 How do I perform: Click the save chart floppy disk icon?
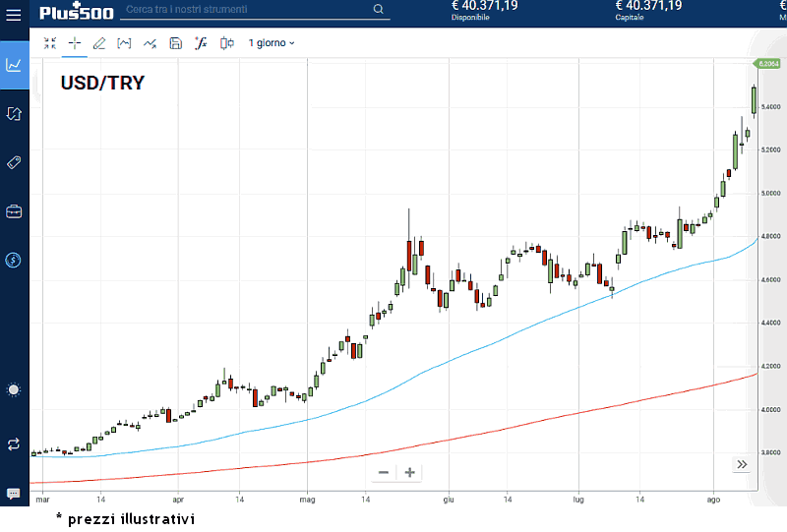[175, 43]
